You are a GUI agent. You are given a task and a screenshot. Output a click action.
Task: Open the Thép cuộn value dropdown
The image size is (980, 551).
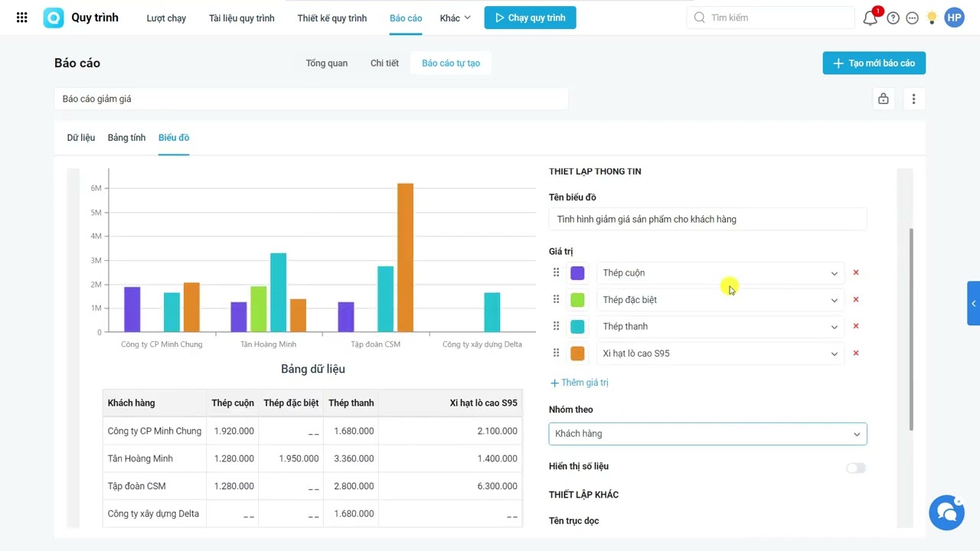coord(720,273)
